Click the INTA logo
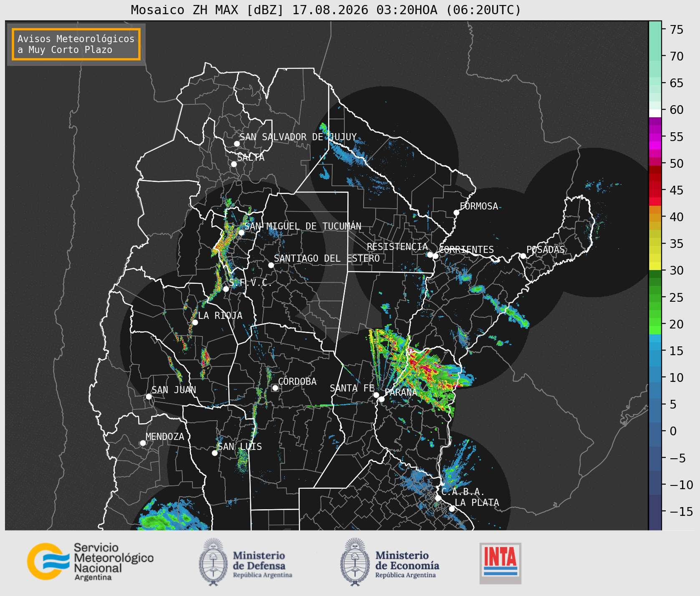Screen dimensions: 700x596 point(500,563)
